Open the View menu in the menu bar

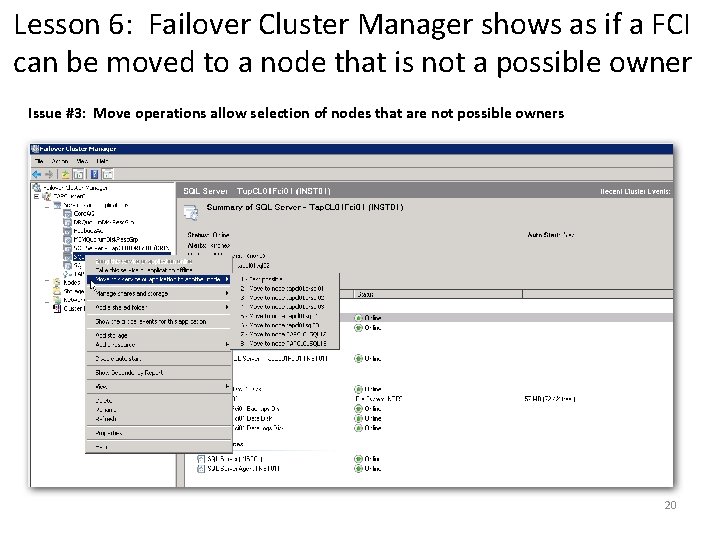click(83, 161)
